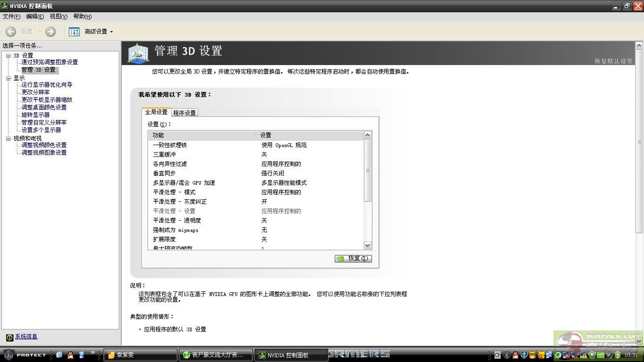Screen dimensions: 644x362
Task: Select the 一致性纹理锁 setting row
Action: (256, 145)
